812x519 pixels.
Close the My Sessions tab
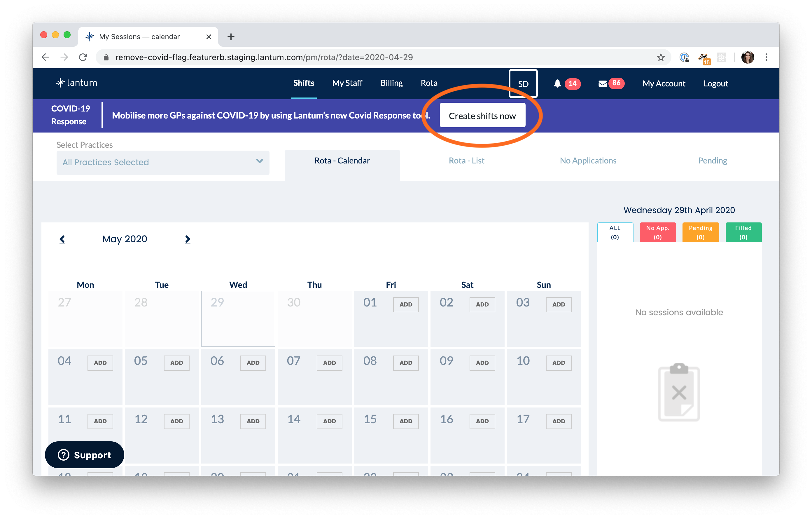coord(209,37)
